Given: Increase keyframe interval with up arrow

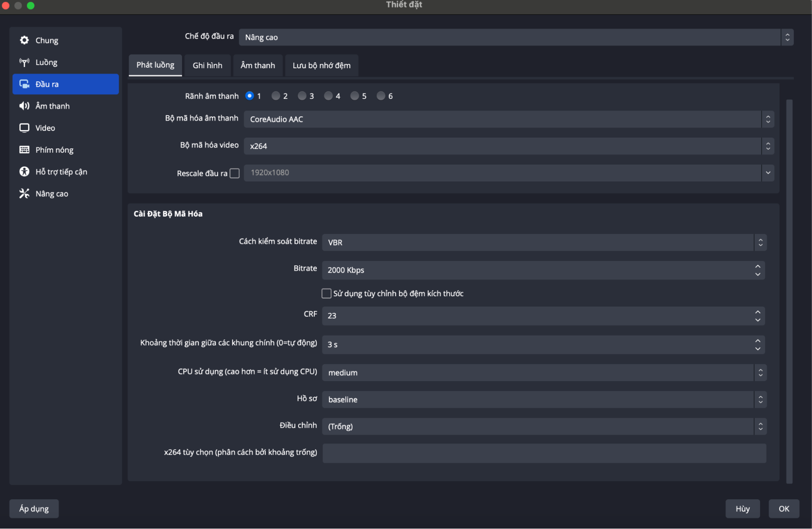Looking at the screenshot, I should point(758,340).
